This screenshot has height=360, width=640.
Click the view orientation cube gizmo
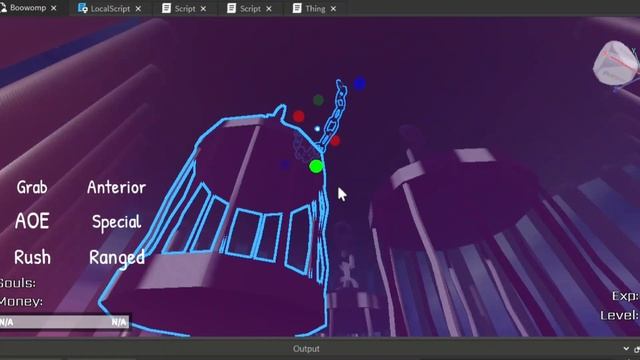click(616, 63)
